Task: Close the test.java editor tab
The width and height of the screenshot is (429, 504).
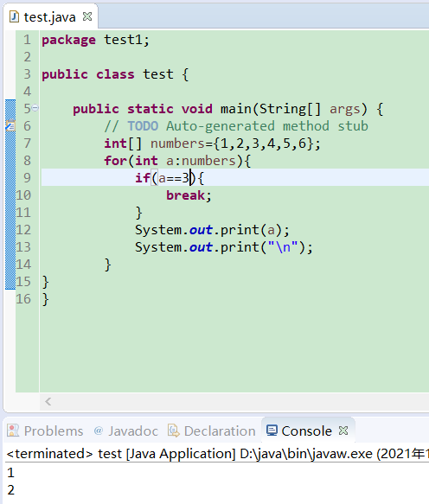Action: (x=87, y=16)
